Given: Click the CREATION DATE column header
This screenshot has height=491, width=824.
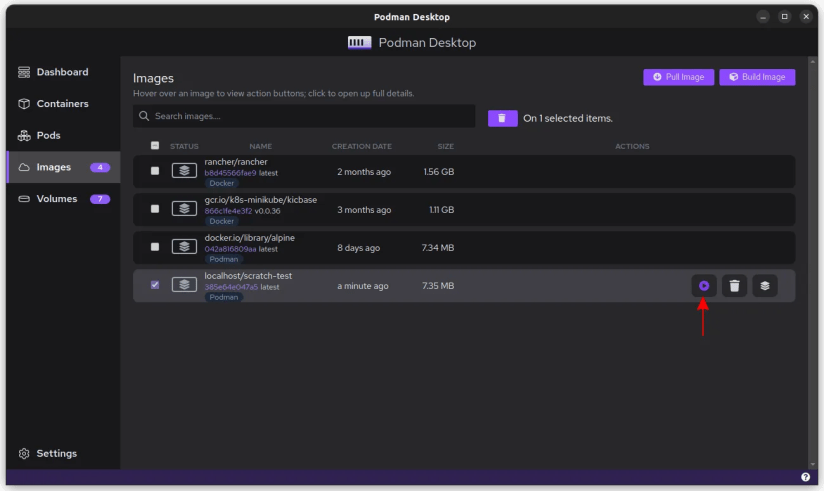Looking at the screenshot, I should pyautogui.click(x=362, y=146).
